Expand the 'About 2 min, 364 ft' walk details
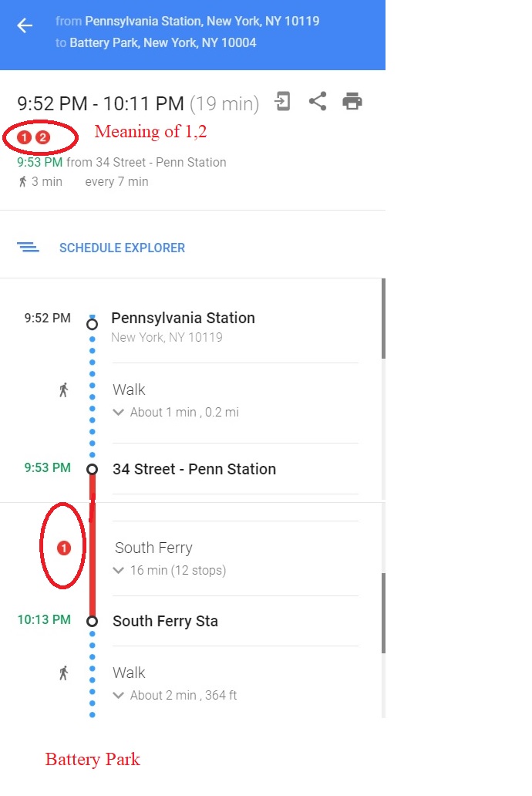This screenshot has width=532, height=796. (x=118, y=695)
